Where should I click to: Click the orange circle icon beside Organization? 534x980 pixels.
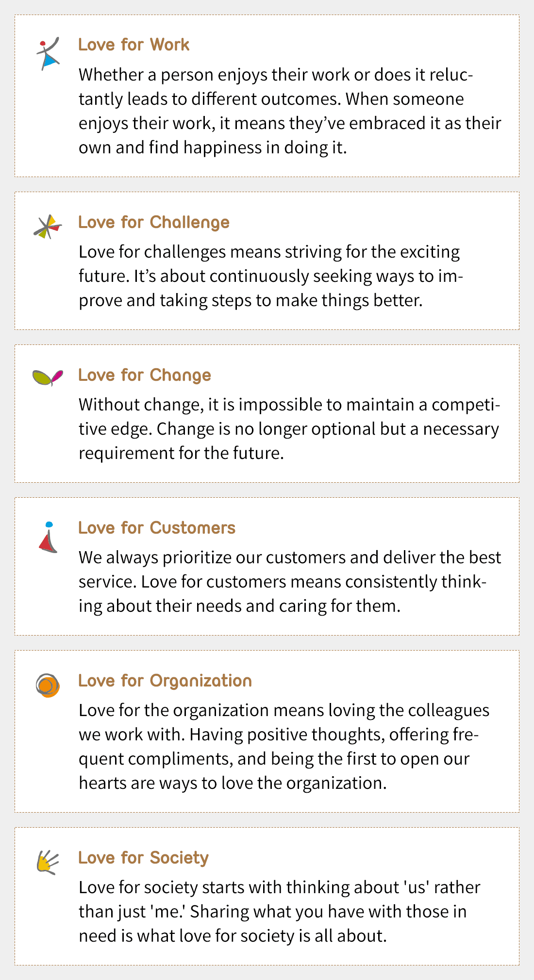point(48,686)
